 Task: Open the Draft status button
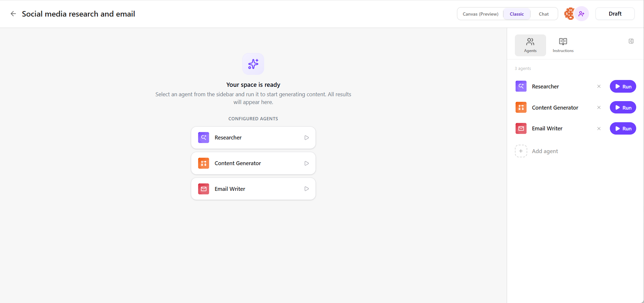[x=615, y=14]
